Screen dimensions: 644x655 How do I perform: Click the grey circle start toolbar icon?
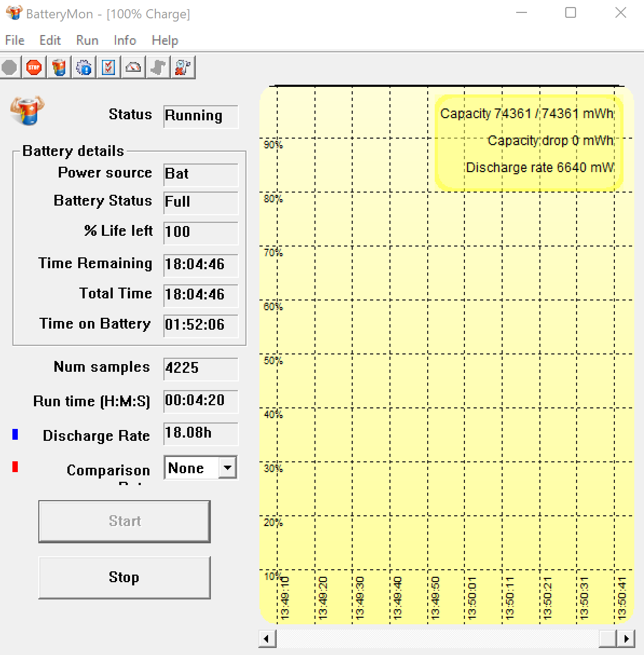click(x=9, y=67)
